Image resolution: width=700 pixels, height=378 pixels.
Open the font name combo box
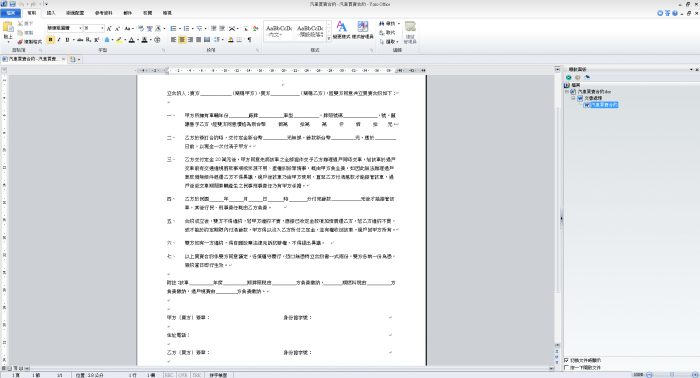pyautogui.click(x=65, y=28)
